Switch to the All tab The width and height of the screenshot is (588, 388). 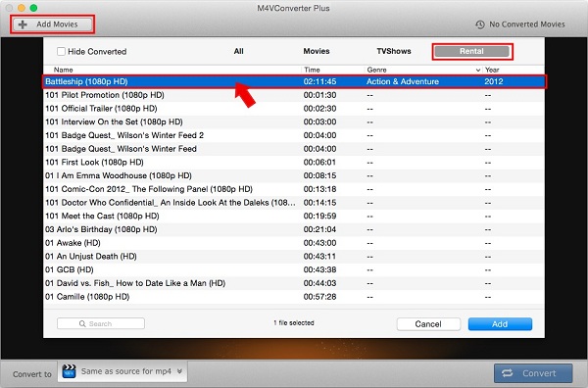point(238,51)
